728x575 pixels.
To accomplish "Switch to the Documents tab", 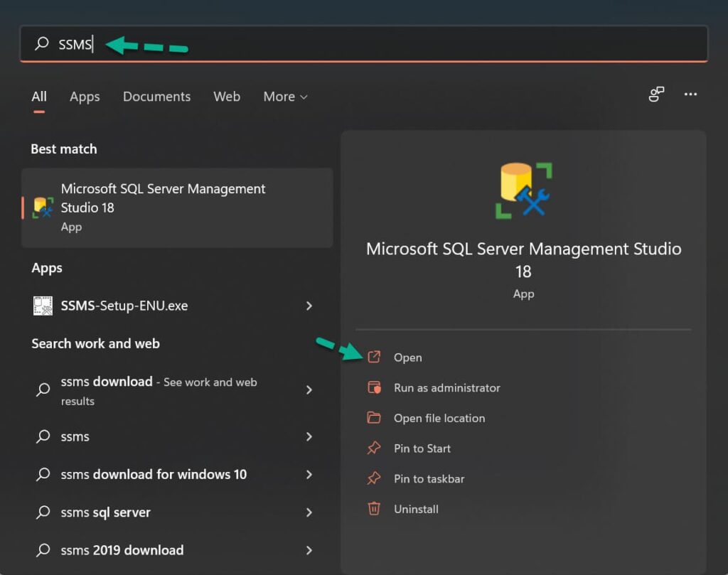I will 156,97.
